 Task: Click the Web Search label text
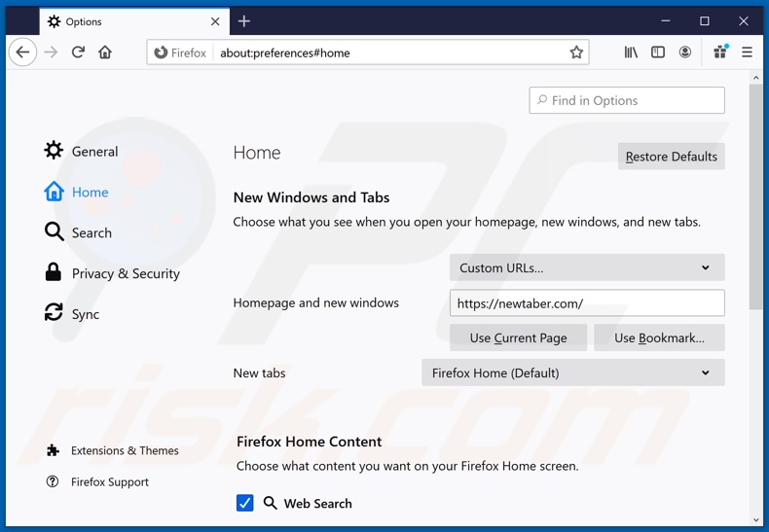(317, 503)
